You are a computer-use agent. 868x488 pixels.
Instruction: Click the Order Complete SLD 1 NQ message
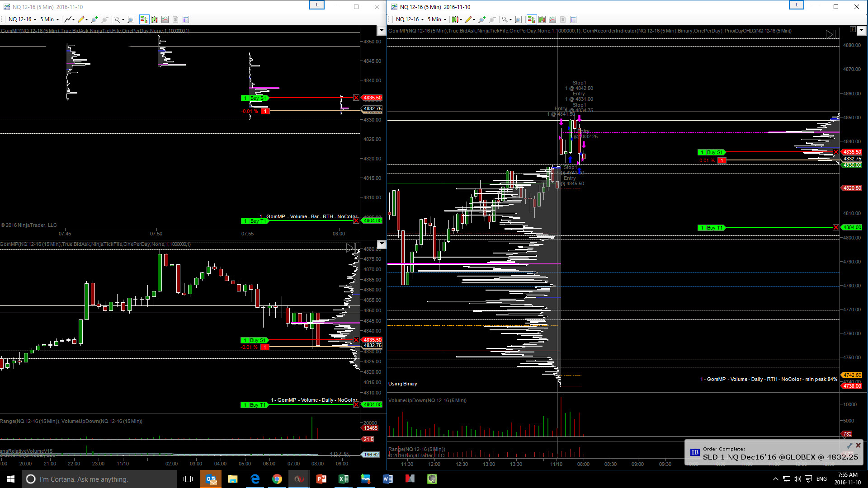[x=780, y=457]
